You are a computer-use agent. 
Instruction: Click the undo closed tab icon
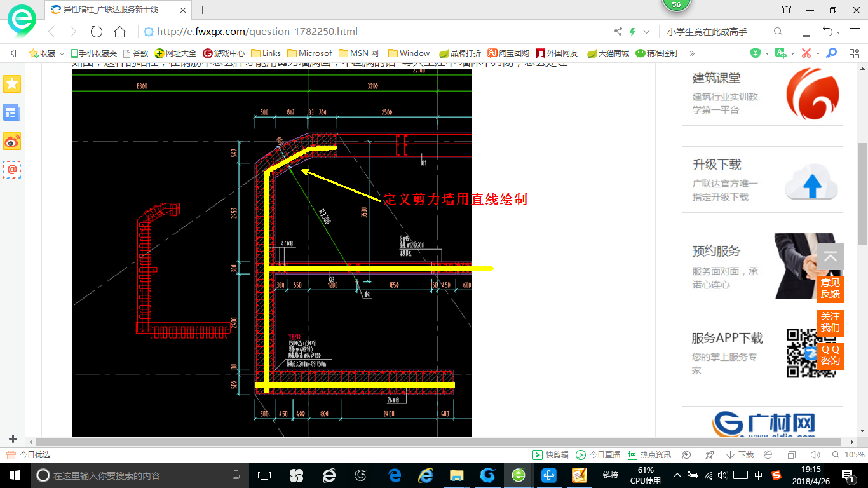[827, 32]
